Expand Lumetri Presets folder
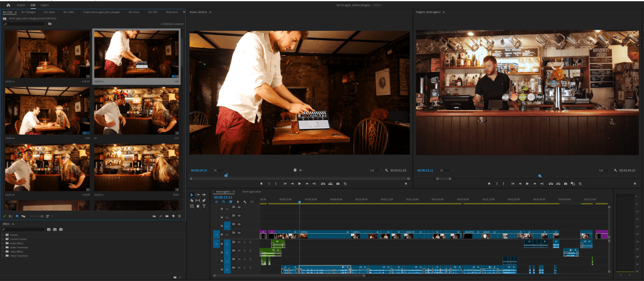Viewport: 644px width, 281px height. click(x=3, y=239)
